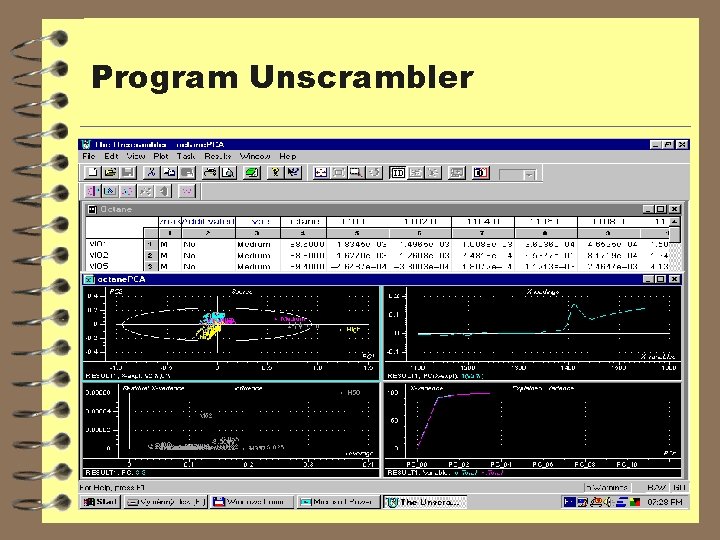Screen dimensions: 720x540
Task: Select column header 7 in the Octane table
Action: click(482, 233)
